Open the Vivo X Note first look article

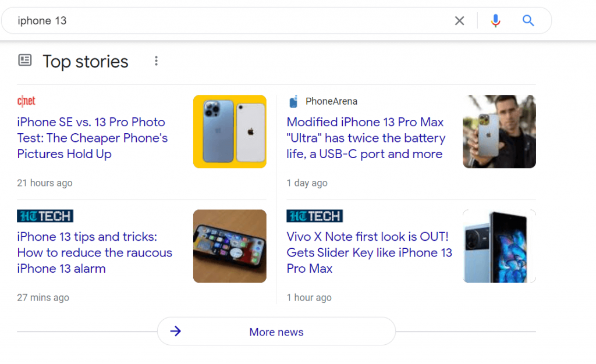tap(370, 252)
